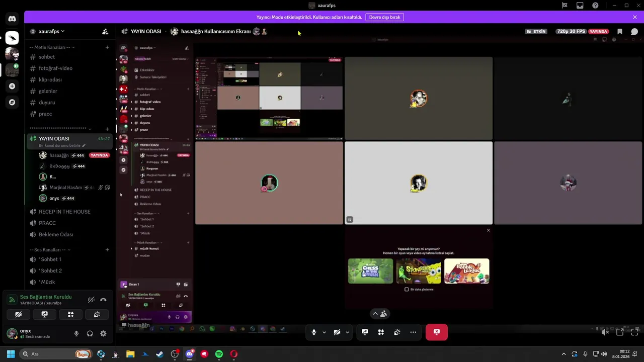Enter full screen mode for the stream

tap(634, 332)
